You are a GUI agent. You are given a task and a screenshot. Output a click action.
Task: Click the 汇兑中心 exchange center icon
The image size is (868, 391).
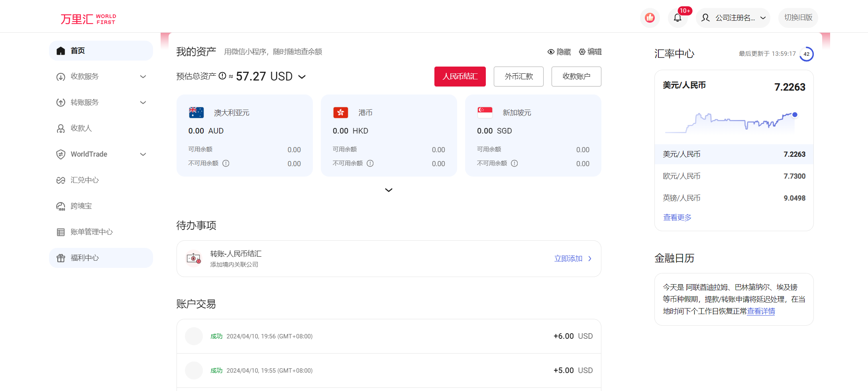(x=61, y=180)
